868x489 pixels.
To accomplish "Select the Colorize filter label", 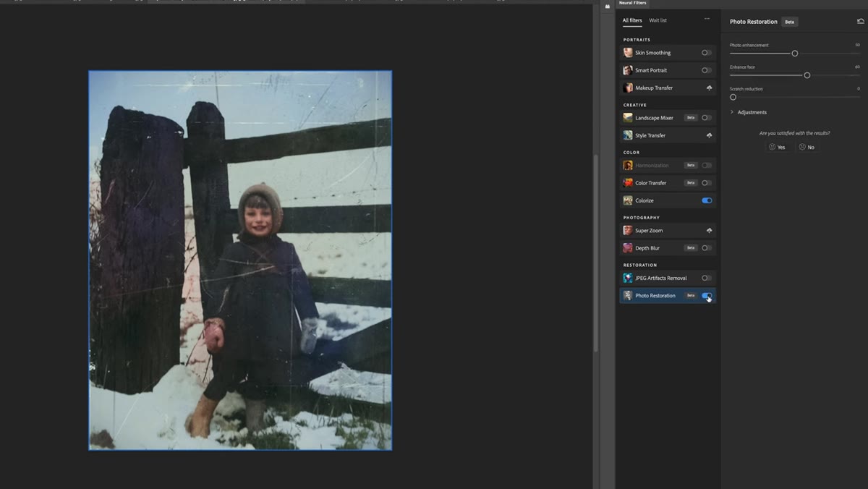I will (644, 200).
